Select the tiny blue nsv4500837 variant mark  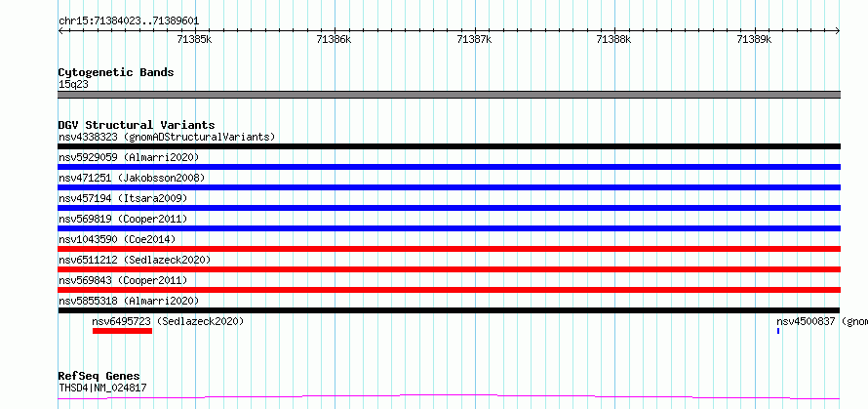tap(778, 331)
